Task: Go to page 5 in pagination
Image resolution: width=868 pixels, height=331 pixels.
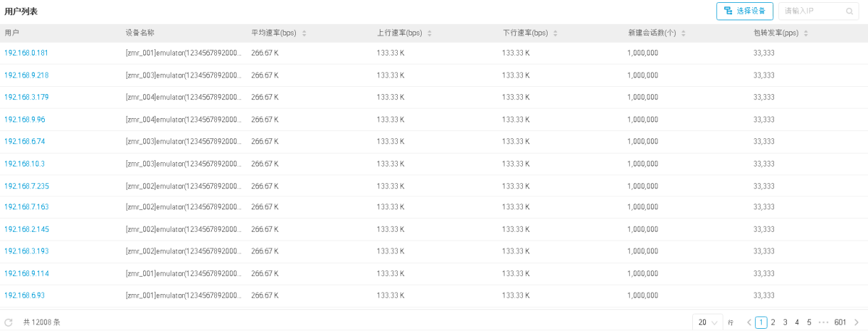Action: pyautogui.click(x=809, y=322)
